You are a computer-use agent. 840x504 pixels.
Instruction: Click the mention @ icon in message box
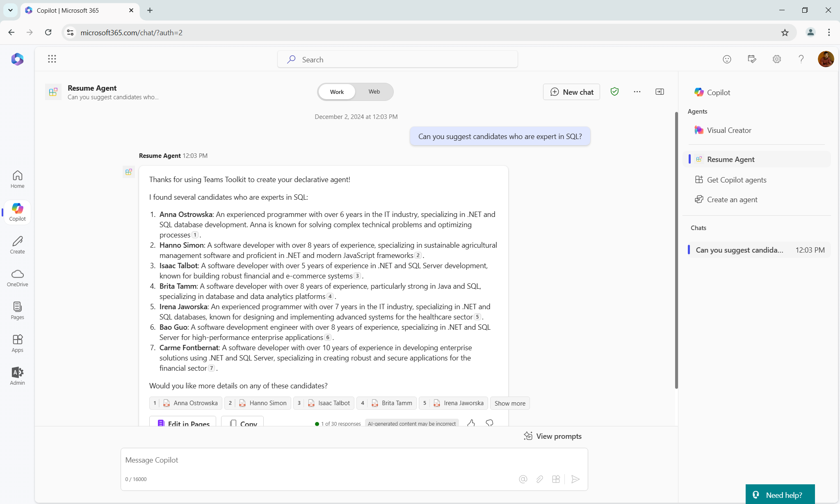point(523,479)
